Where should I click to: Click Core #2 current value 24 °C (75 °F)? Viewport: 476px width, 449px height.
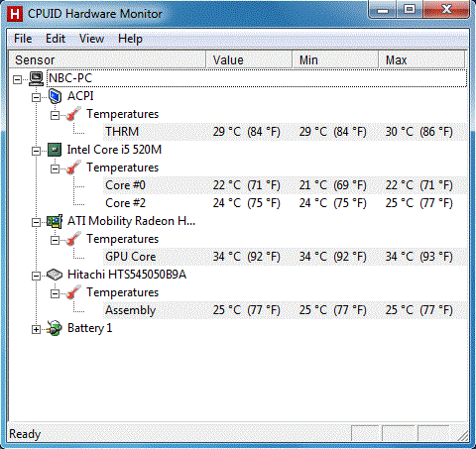(246, 203)
